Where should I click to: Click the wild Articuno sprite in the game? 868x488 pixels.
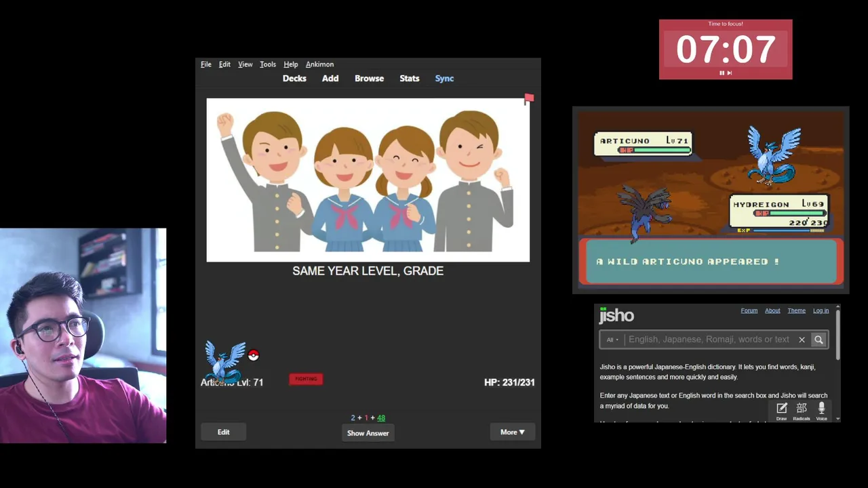pyautogui.click(x=774, y=155)
